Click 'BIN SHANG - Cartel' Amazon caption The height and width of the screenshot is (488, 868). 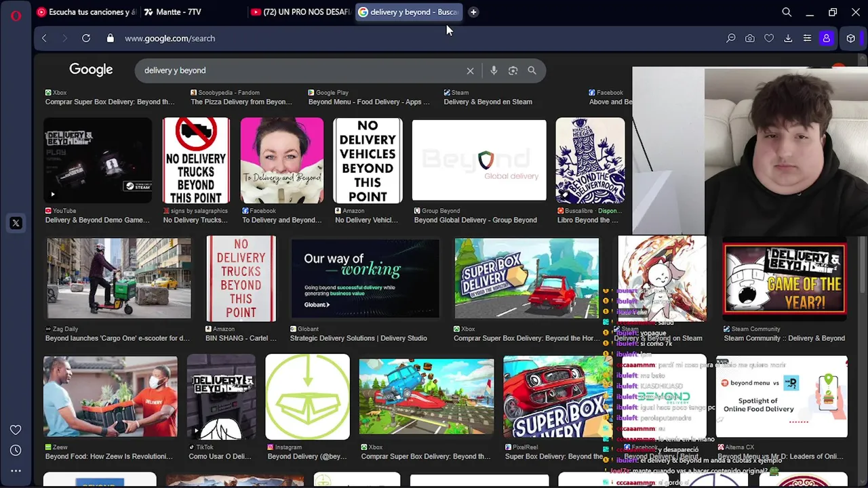[x=241, y=338]
